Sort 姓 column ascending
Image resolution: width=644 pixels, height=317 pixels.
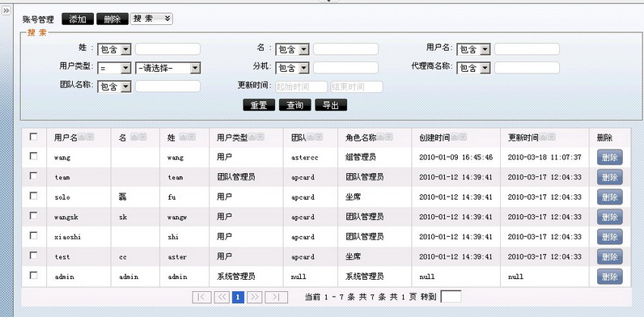183,137
